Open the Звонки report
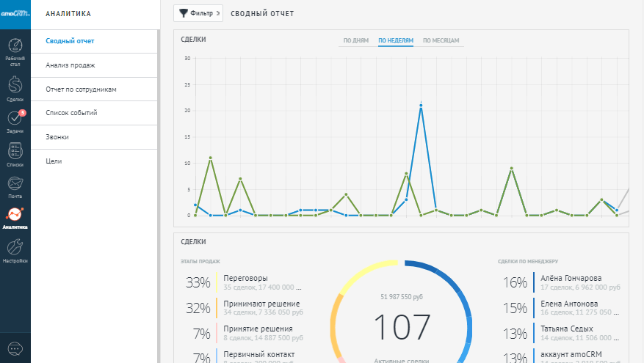Viewport: 644px width, 363px height. point(57,137)
